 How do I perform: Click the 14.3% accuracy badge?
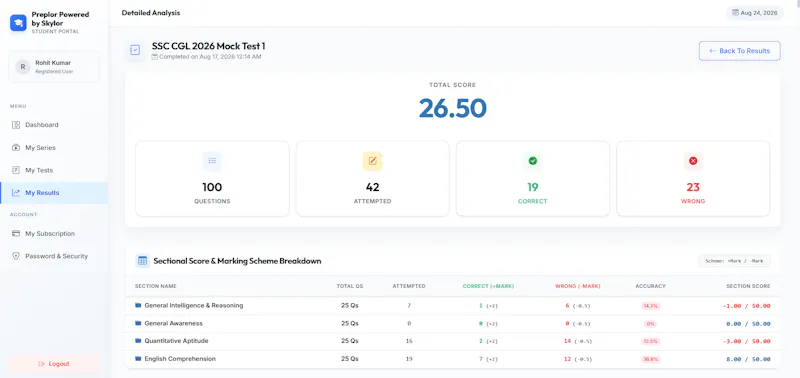651,306
